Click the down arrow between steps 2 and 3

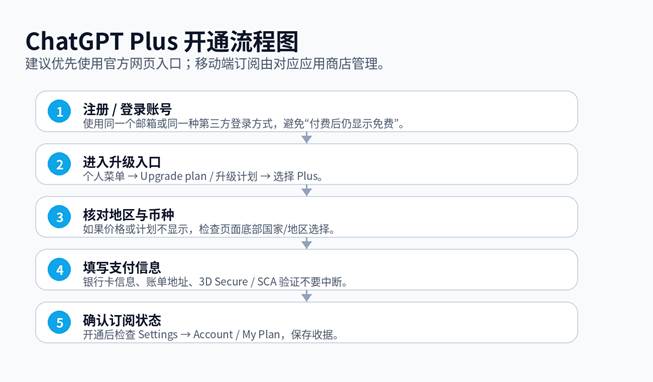pyautogui.click(x=307, y=191)
